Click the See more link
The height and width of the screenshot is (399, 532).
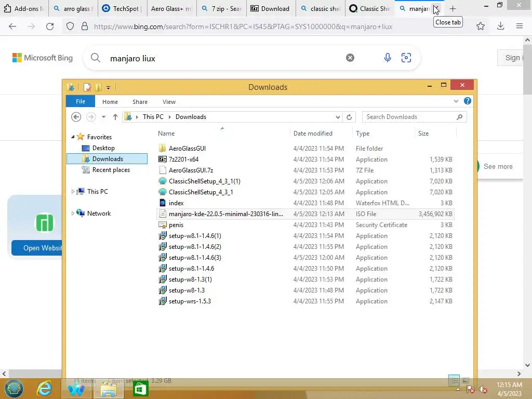[x=498, y=167]
